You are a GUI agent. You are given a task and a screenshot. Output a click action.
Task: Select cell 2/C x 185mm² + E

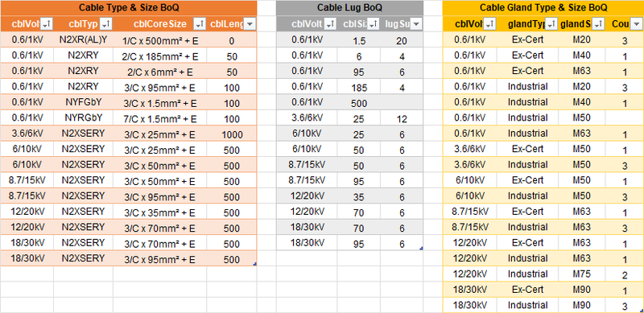tap(159, 56)
